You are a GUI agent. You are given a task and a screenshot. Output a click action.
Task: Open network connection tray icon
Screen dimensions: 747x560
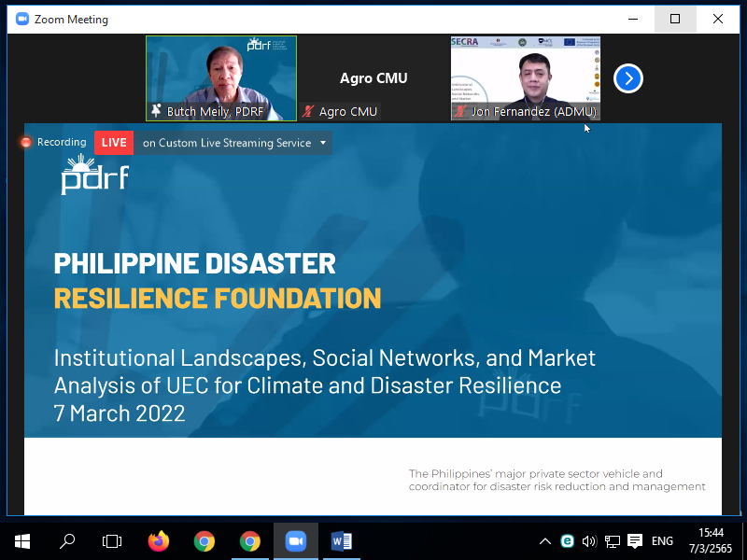(613, 541)
